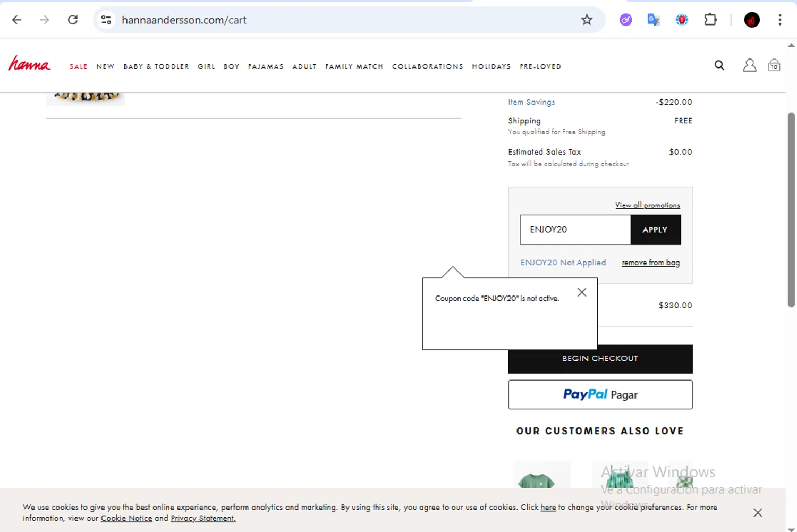797x532 pixels.
Task: Bookmark this page with the star
Action: pos(587,20)
